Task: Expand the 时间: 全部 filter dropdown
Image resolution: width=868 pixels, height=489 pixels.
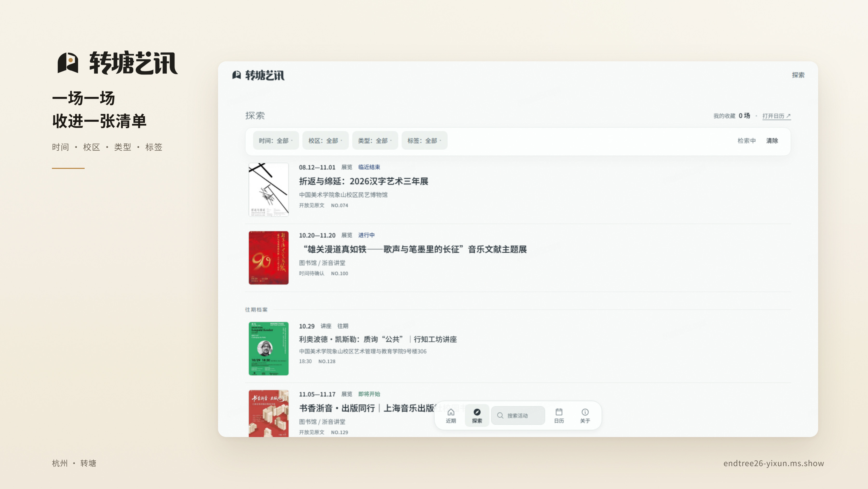Action: coord(276,141)
